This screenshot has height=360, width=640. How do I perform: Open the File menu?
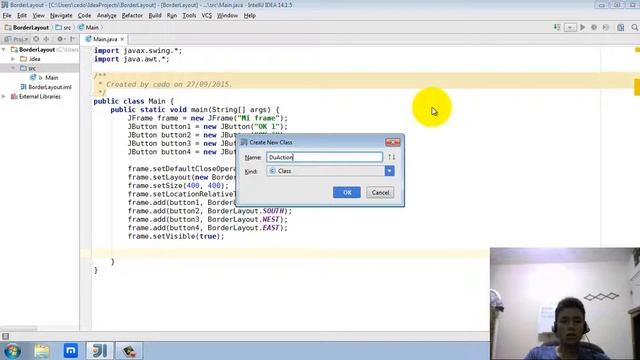7,16
